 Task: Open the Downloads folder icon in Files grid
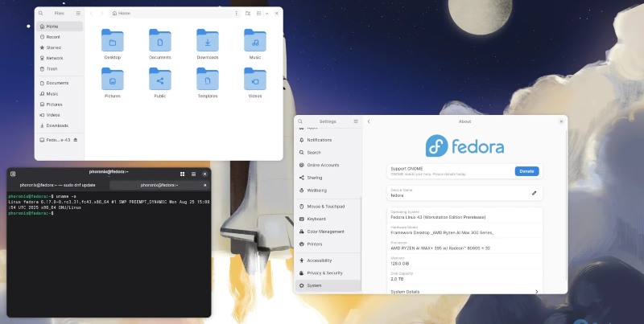208,40
